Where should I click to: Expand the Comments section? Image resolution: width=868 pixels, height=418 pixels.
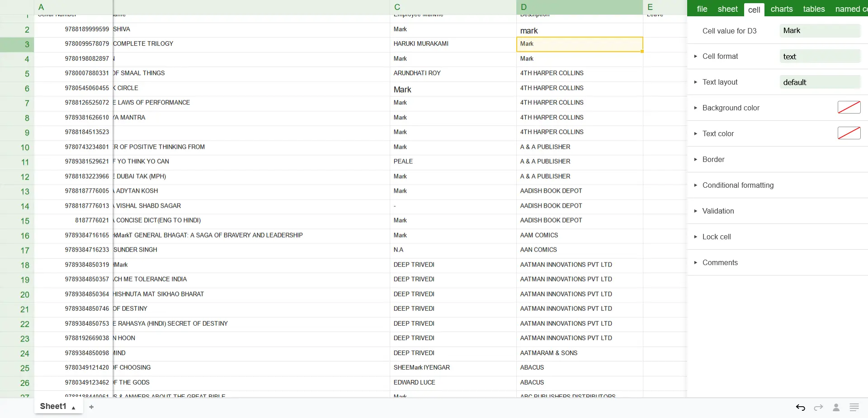point(720,263)
